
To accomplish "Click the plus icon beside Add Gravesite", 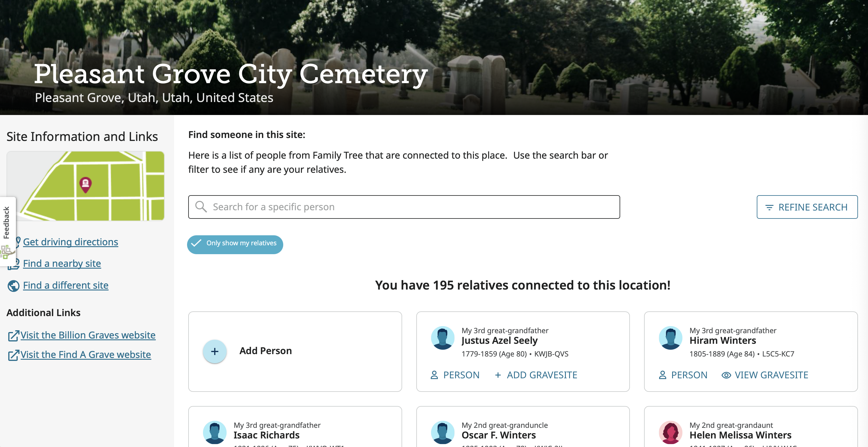I will (498, 375).
